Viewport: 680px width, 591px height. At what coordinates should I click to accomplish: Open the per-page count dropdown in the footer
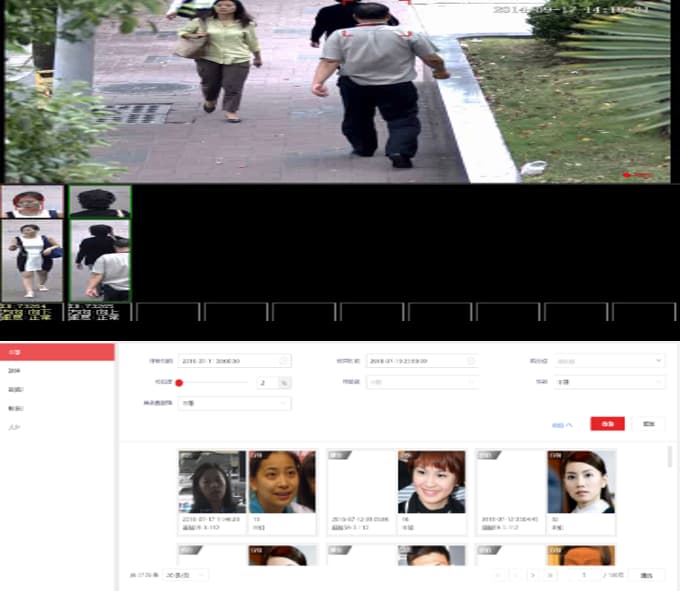pos(186,575)
